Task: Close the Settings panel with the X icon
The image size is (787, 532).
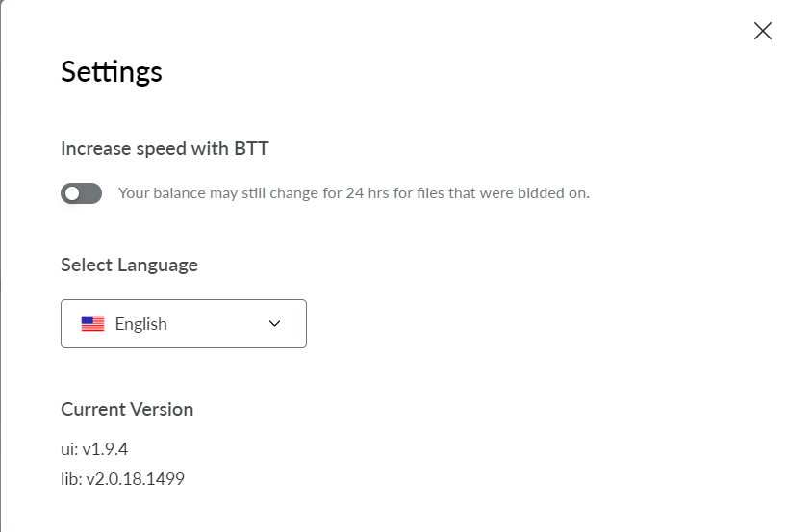Action: (x=762, y=31)
